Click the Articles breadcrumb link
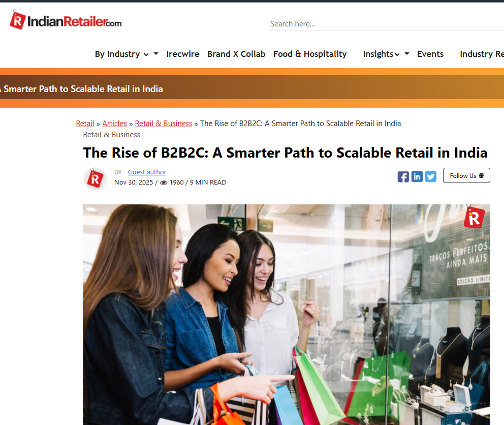Image resolution: width=504 pixels, height=425 pixels. [x=114, y=124]
